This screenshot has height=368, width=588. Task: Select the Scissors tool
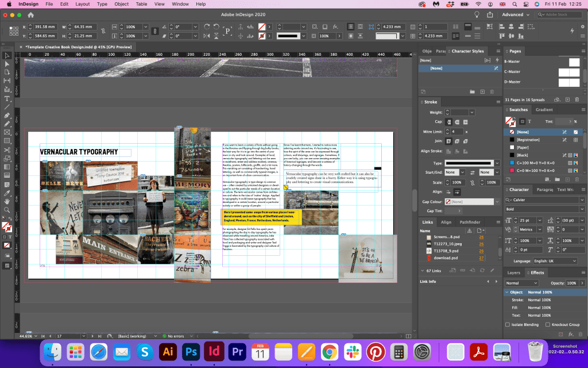point(7,150)
